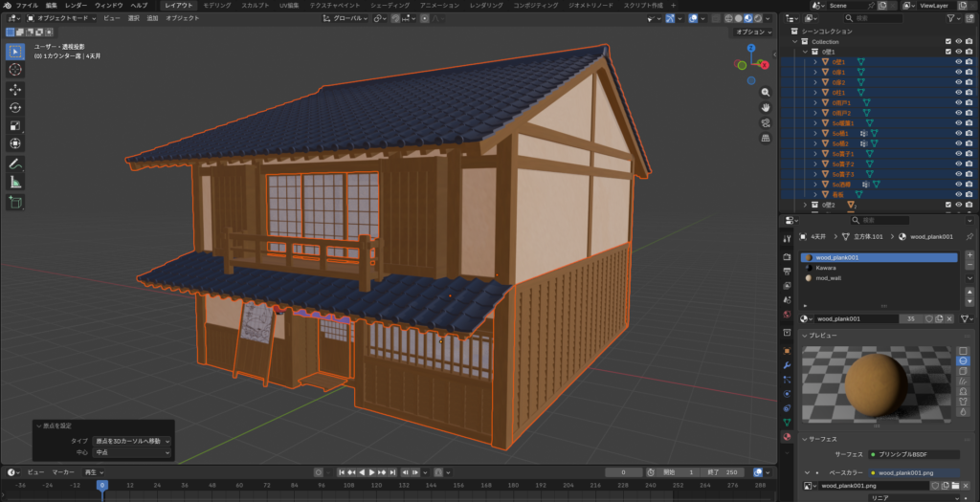Click the オプション button in the viewport
The image size is (980, 502).
pyautogui.click(x=751, y=32)
